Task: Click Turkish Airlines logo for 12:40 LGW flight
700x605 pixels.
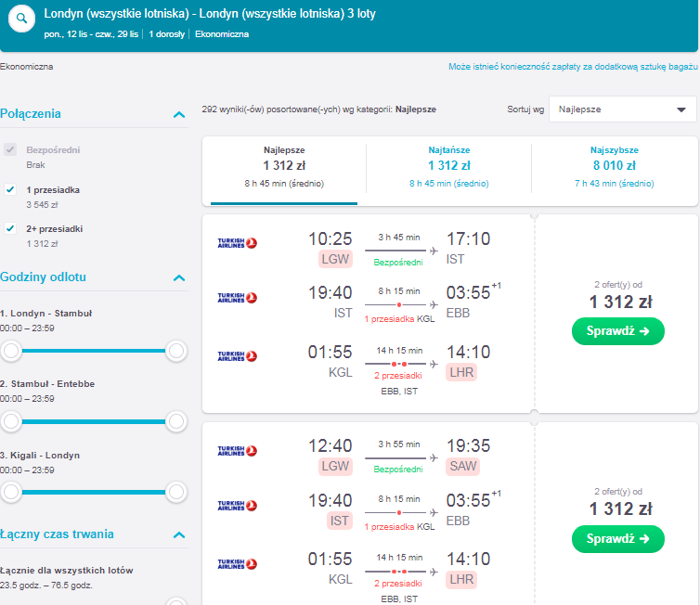Action: tap(237, 451)
